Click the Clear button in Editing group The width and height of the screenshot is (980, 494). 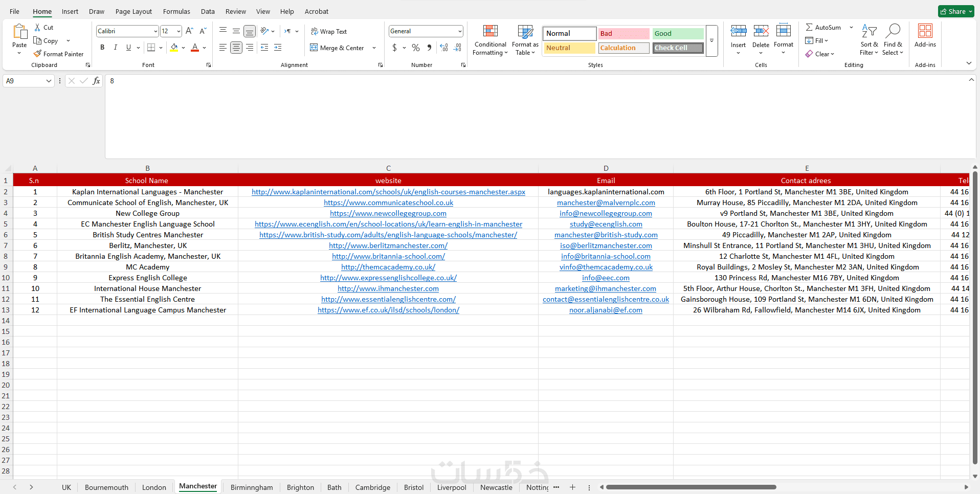point(819,54)
